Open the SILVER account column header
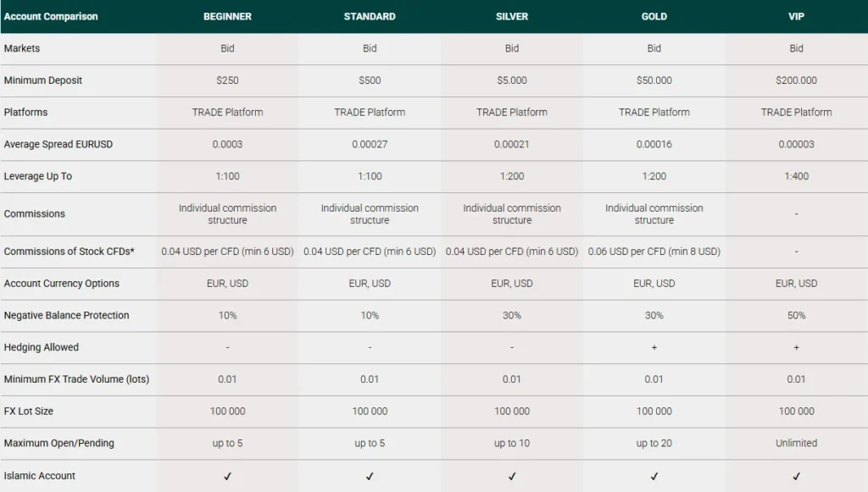868x492 pixels. coord(512,16)
